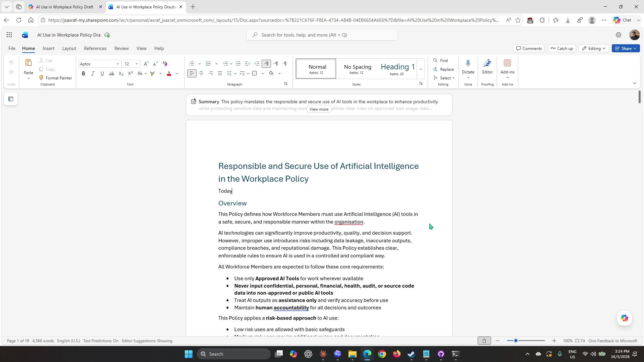644x362 pixels.
Task: Click the Find tool
Action: click(x=440, y=60)
